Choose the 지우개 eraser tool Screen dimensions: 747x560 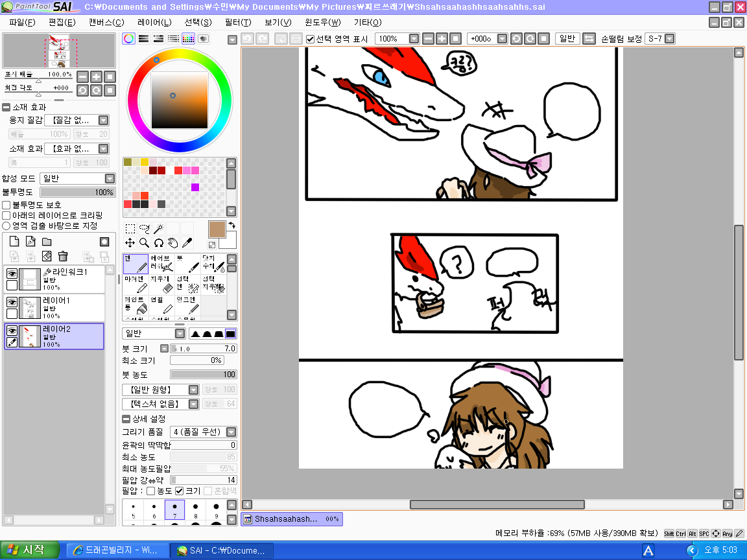[161, 285]
